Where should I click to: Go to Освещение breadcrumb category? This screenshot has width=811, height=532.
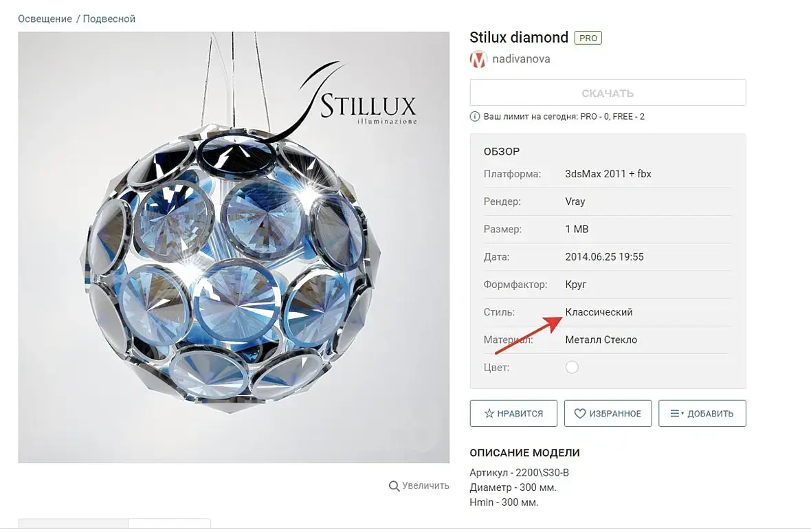coord(45,19)
